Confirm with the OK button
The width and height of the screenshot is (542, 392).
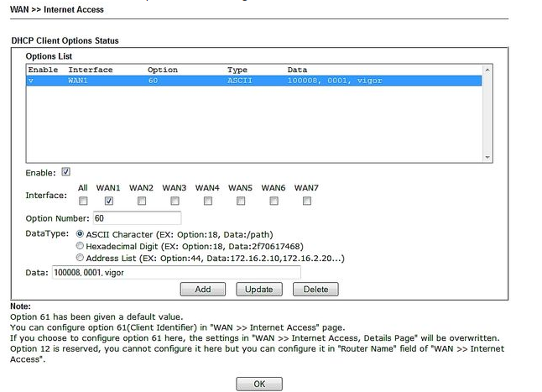pos(258,384)
